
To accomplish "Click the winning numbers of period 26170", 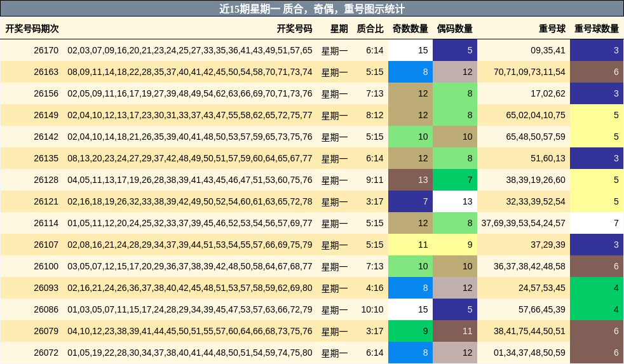I will pyautogui.click(x=190, y=51).
